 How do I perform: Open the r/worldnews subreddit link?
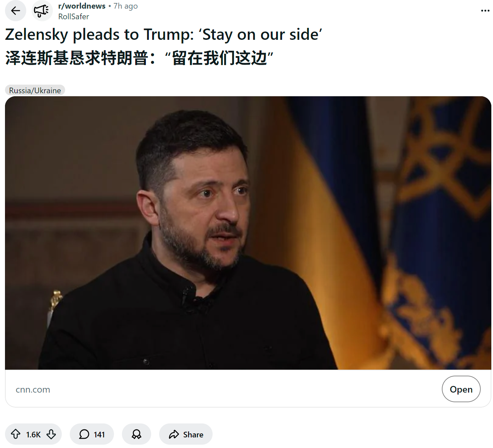pyautogui.click(x=82, y=6)
